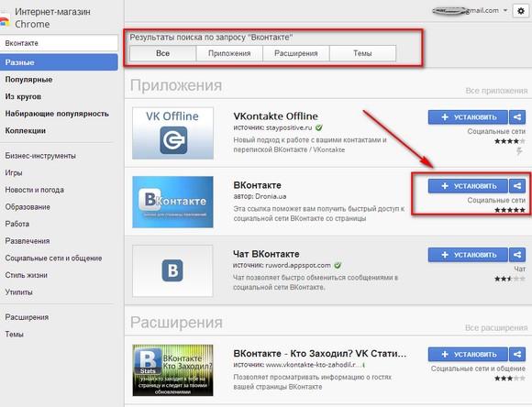Switch to the Приложения filter tab
Image resolution: width=532 pixels, height=407 pixels.
[229, 53]
